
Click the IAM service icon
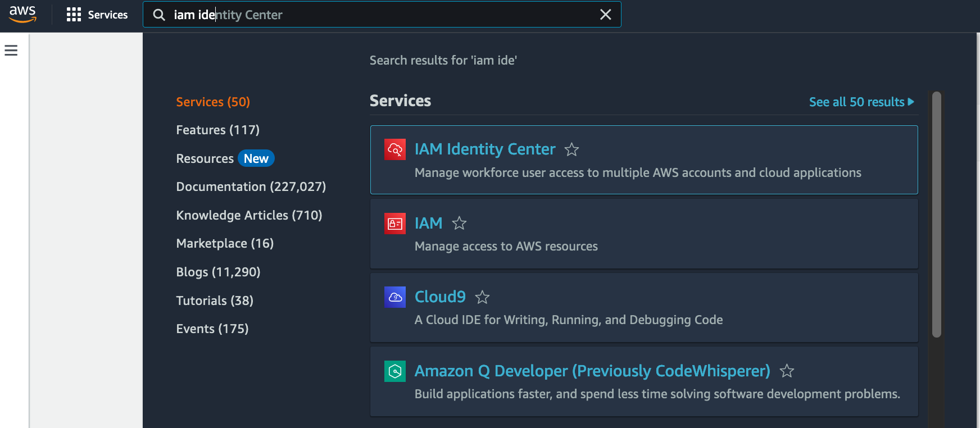coord(395,224)
